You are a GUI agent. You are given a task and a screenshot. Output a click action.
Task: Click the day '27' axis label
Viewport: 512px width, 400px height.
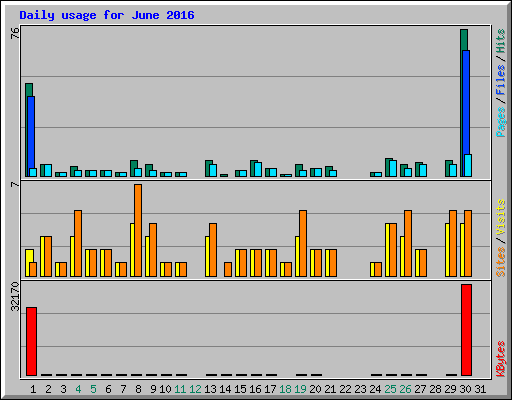click(x=420, y=389)
